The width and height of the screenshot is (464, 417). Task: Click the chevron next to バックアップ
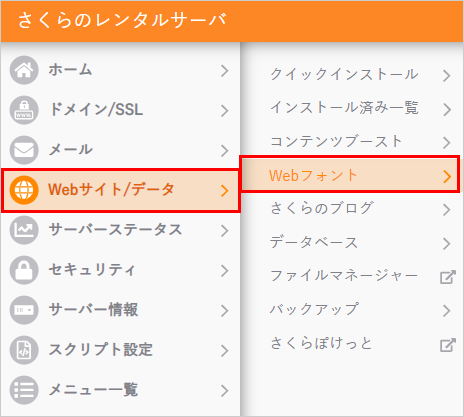[447, 311]
